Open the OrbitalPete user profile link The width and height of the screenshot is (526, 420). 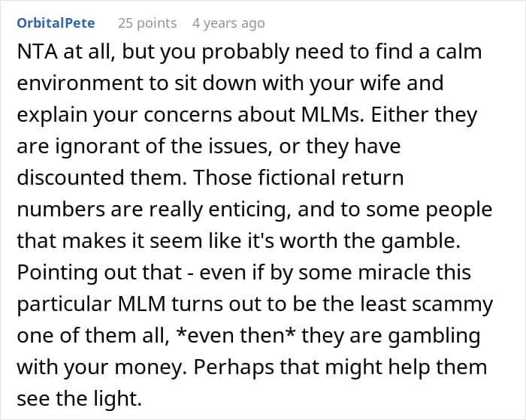56,23
